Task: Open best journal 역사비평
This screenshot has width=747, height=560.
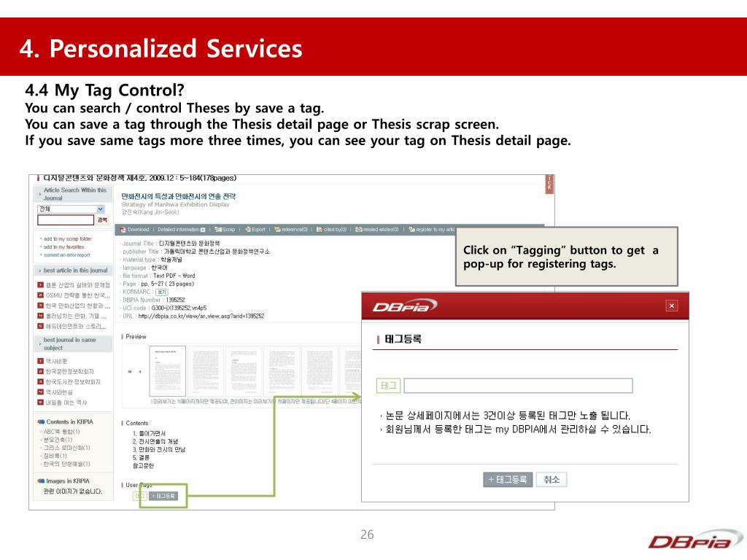Action: click(x=53, y=361)
